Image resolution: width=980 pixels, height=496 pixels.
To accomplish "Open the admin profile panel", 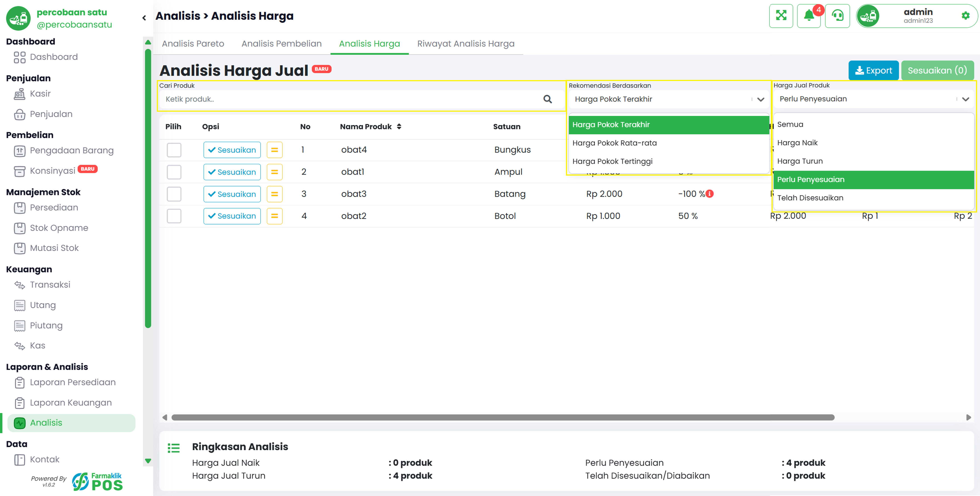I will point(917,16).
